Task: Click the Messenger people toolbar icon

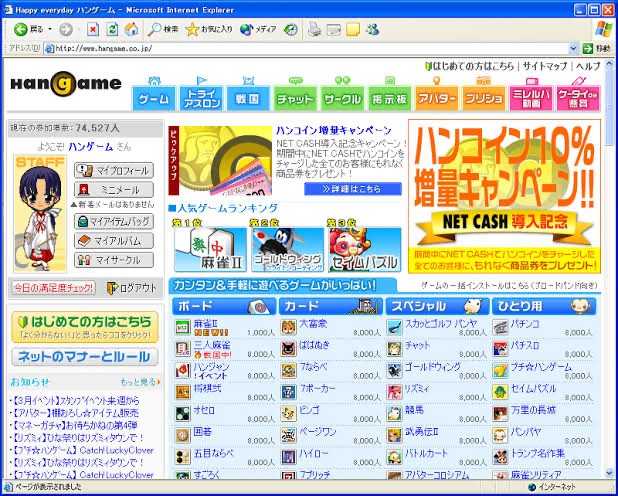Action: [372, 29]
